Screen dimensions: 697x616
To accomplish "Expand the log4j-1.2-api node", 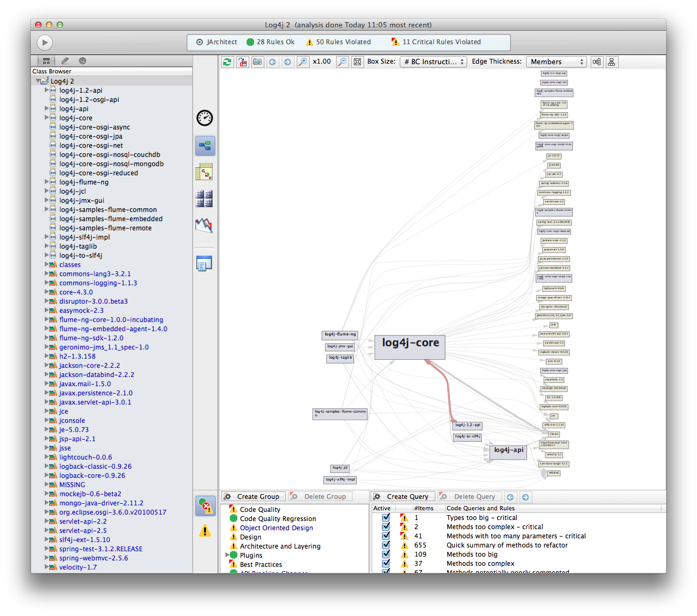I will click(x=47, y=90).
